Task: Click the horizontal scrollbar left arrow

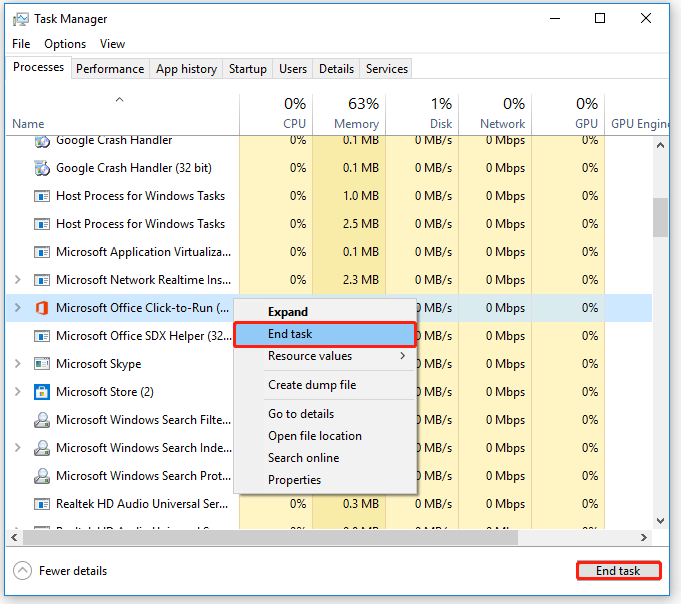Action: (x=14, y=538)
